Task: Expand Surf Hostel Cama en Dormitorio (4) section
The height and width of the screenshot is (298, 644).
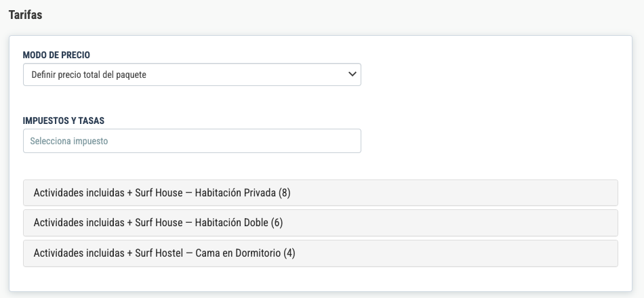Action: pos(321,253)
